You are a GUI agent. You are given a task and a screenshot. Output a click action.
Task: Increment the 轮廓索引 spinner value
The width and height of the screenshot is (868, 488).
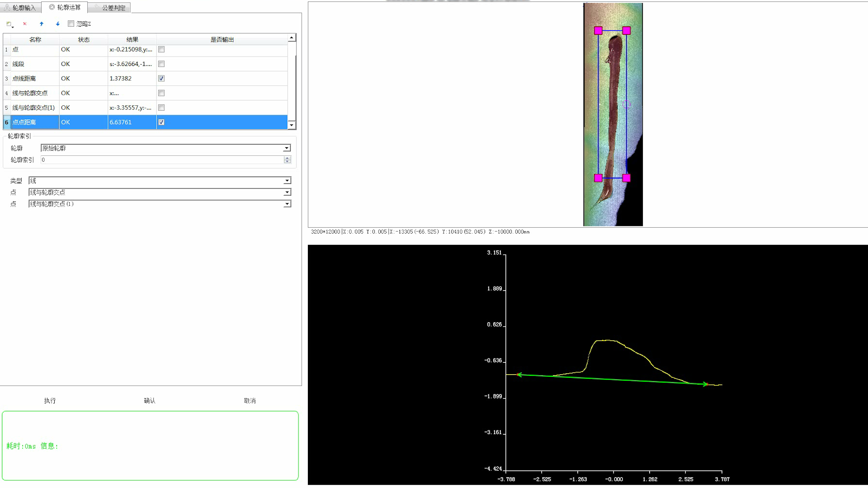[x=287, y=158]
